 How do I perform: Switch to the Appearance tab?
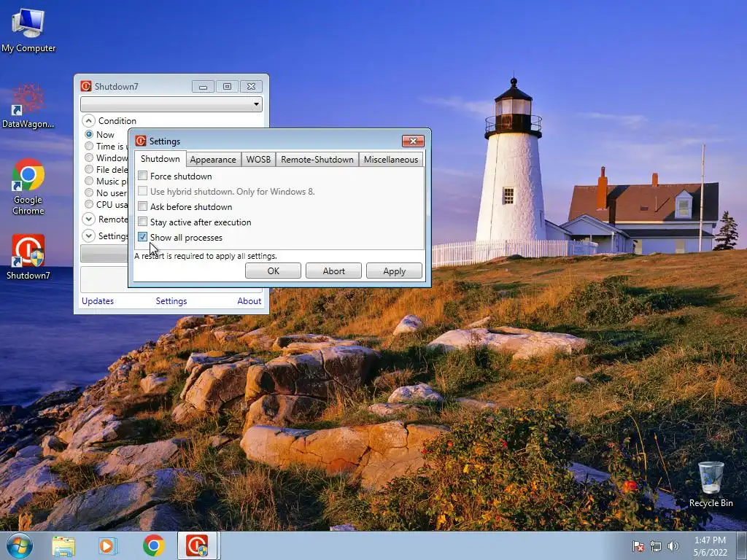pyautogui.click(x=213, y=160)
